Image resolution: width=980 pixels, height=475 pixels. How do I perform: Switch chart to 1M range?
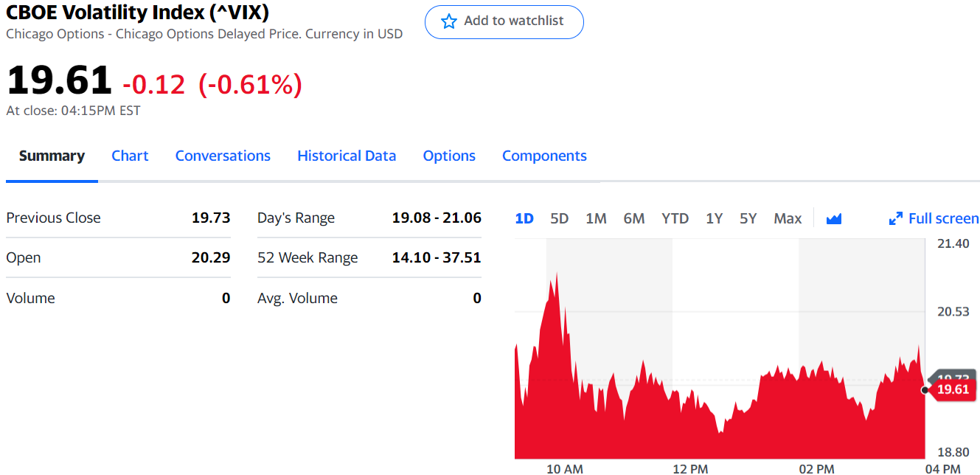coord(596,218)
